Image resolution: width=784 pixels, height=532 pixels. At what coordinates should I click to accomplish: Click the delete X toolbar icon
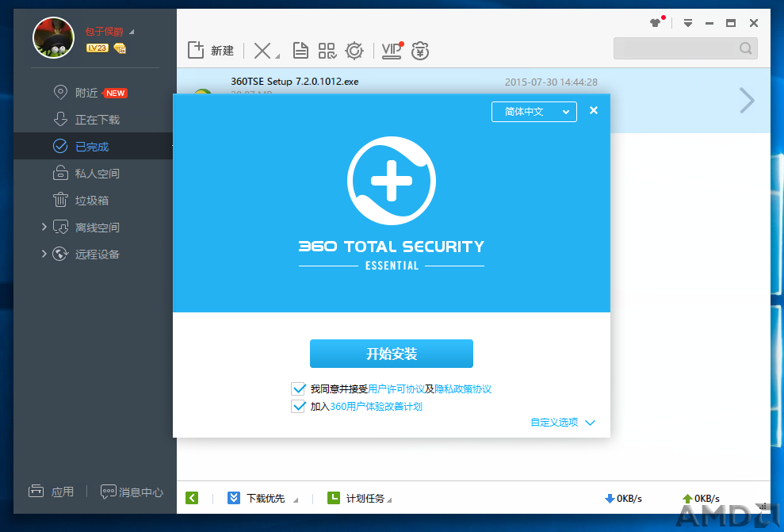click(x=262, y=51)
